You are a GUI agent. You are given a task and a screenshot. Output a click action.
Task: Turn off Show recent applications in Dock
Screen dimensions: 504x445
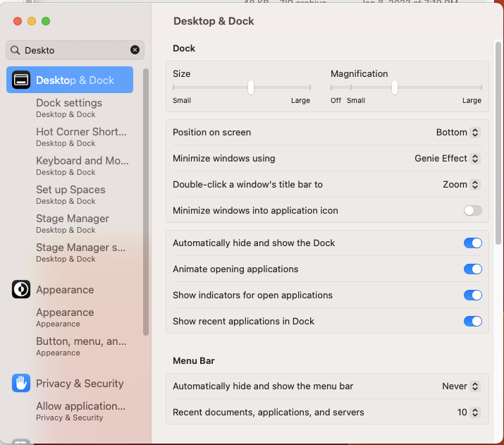click(472, 321)
